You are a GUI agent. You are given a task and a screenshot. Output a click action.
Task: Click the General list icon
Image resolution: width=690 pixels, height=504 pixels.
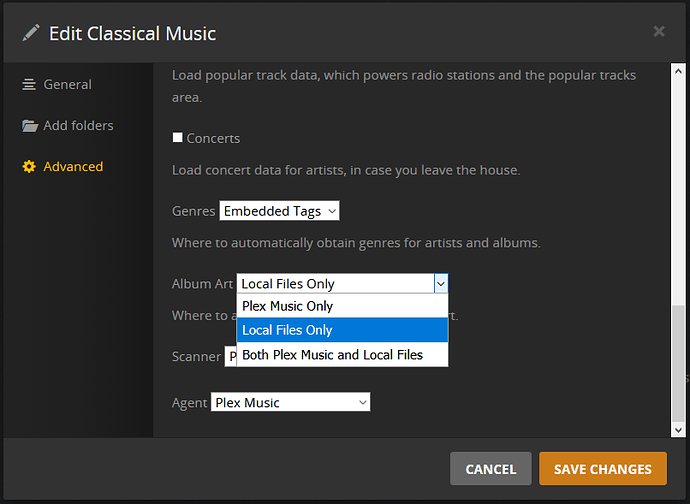click(29, 85)
